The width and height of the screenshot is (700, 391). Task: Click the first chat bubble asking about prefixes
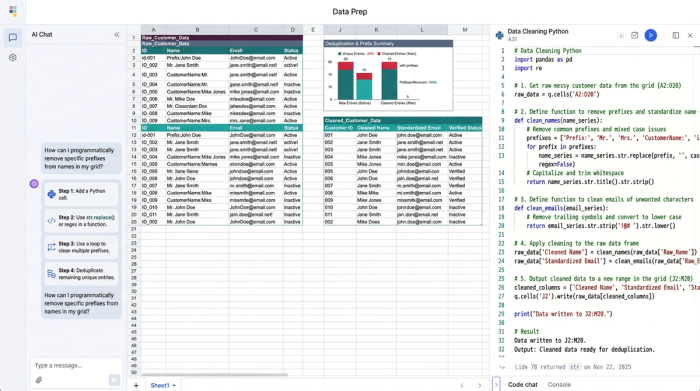tap(81, 158)
